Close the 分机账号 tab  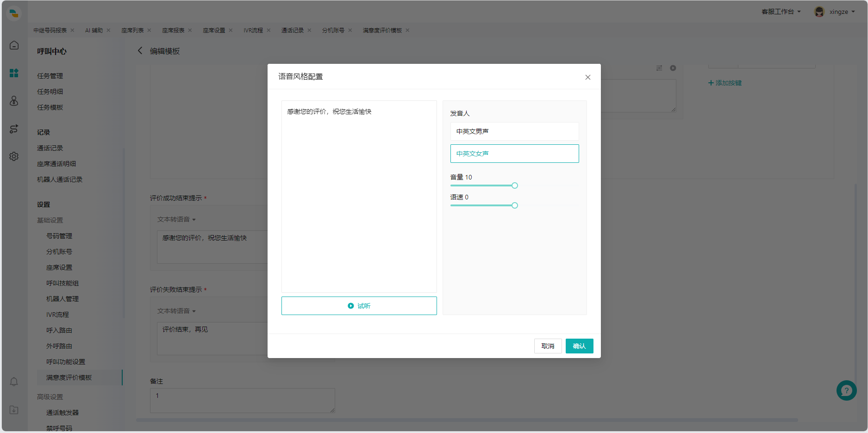pos(350,31)
